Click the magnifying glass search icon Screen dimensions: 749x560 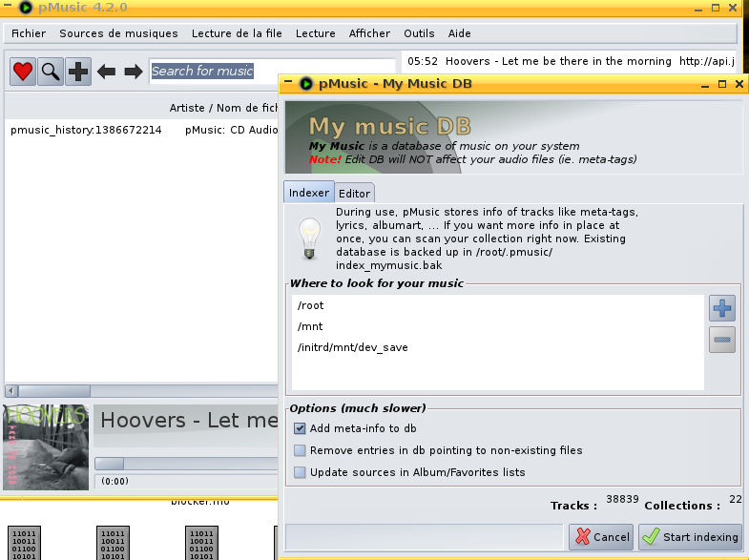[51, 72]
